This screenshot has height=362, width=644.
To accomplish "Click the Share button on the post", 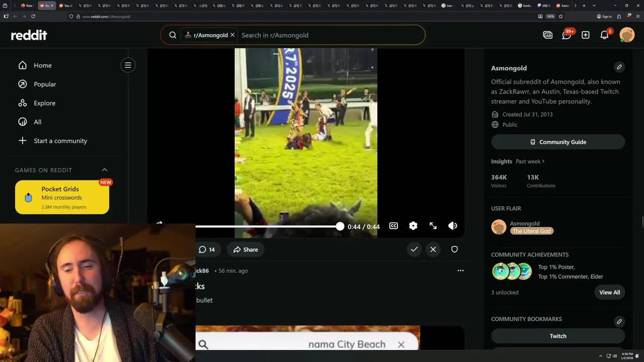I will coord(246,249).
